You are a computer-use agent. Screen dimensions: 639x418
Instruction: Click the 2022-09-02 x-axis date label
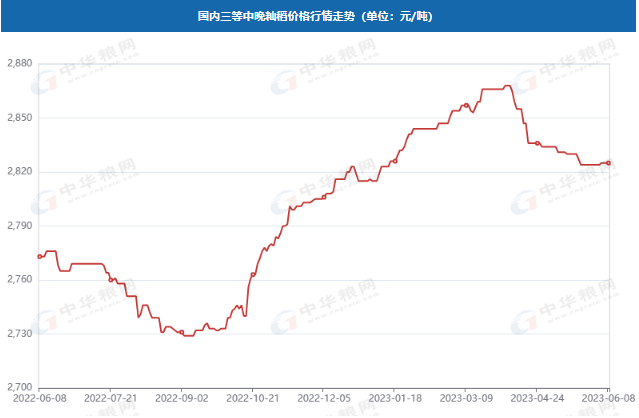coord(182,398)
